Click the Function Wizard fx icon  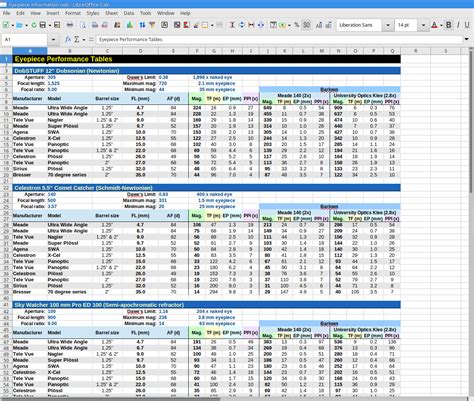68,39
